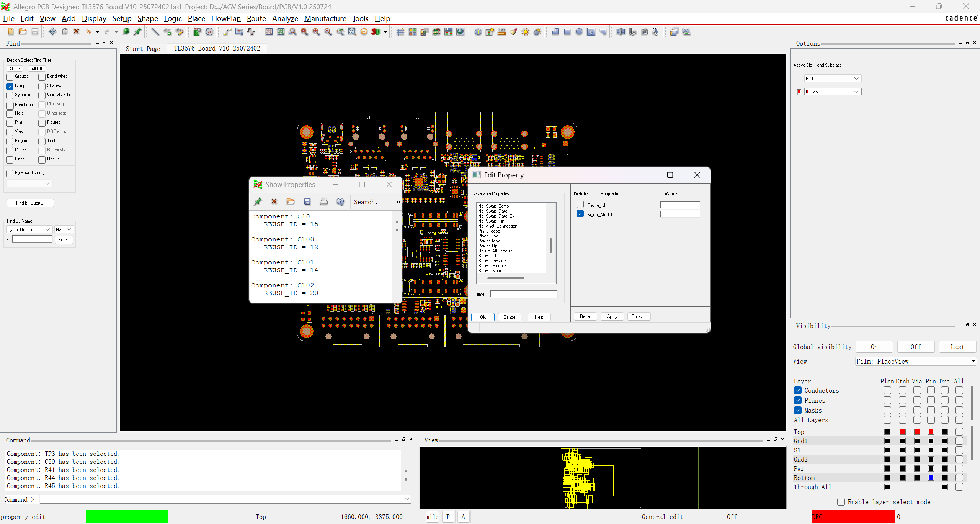
Task: Click Apply in Edit Property dialog
Action: (x=612, y=316)
